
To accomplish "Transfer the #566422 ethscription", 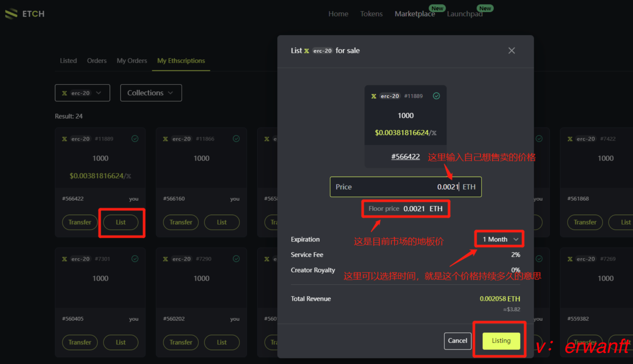I will coord(80,222).
